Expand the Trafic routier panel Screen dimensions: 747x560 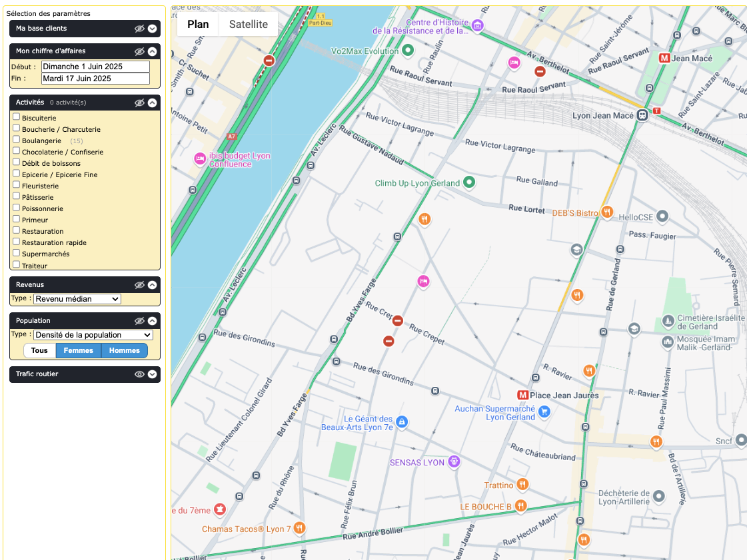(152, 374)
